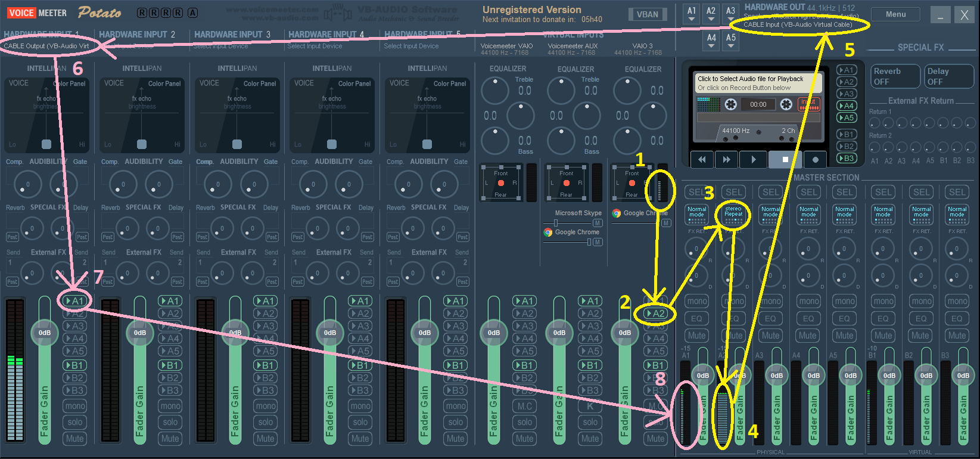Image resolution: width=980 pixels, height=459 pixels.
Task: Click the Delay knob on Hardware Input 4
Action: [347, 228]
